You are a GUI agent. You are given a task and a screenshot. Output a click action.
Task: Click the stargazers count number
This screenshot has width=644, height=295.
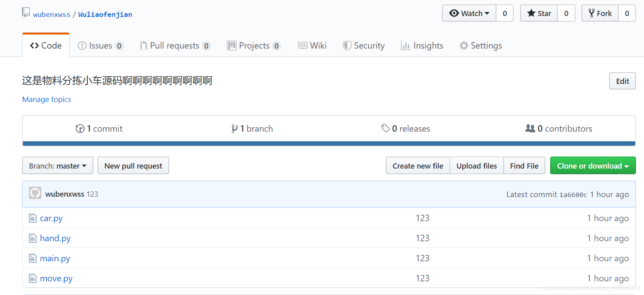pos(566,13)
